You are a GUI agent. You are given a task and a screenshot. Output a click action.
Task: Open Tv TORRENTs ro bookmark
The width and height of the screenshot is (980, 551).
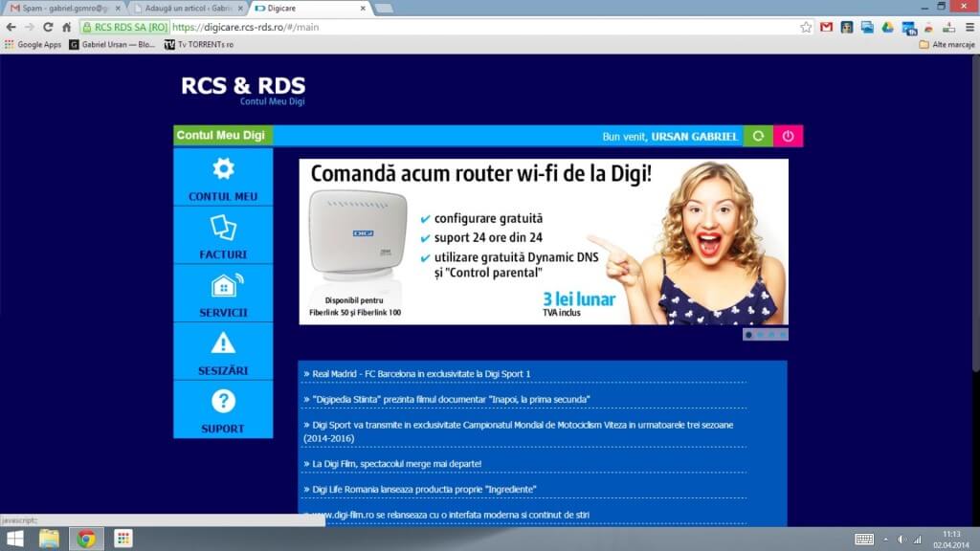199,44
